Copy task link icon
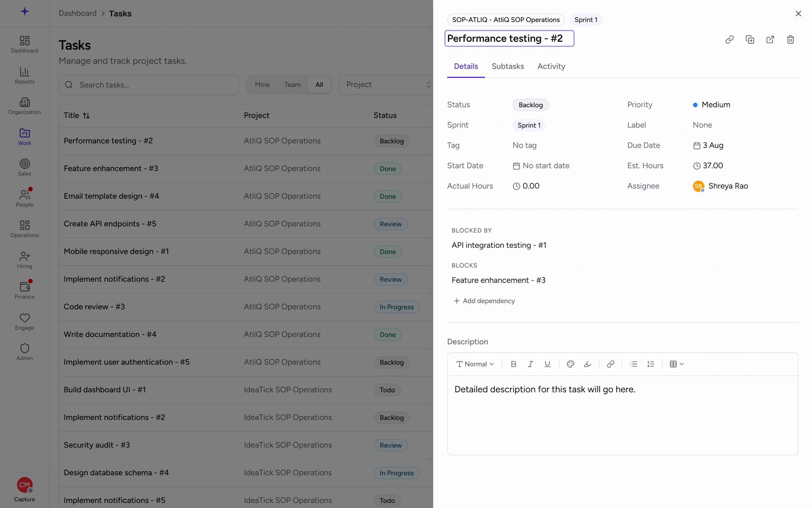The height and width of the screenshot is (508, 812). 729,40
